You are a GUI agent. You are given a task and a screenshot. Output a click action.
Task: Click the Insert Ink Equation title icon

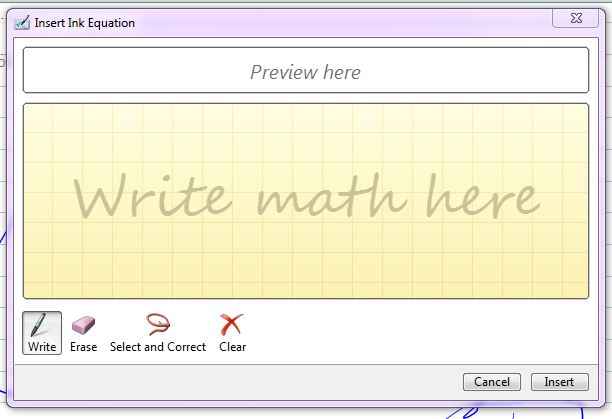(22, 23)
